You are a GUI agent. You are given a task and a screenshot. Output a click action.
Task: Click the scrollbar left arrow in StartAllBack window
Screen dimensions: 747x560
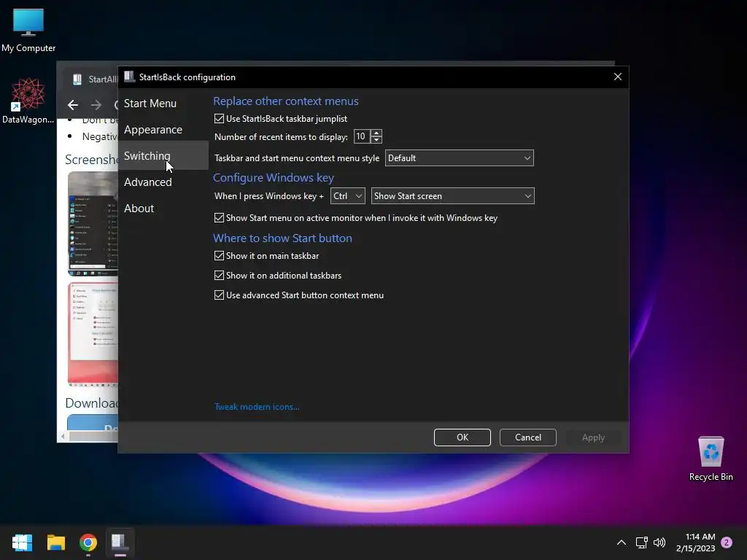(63, 436)
